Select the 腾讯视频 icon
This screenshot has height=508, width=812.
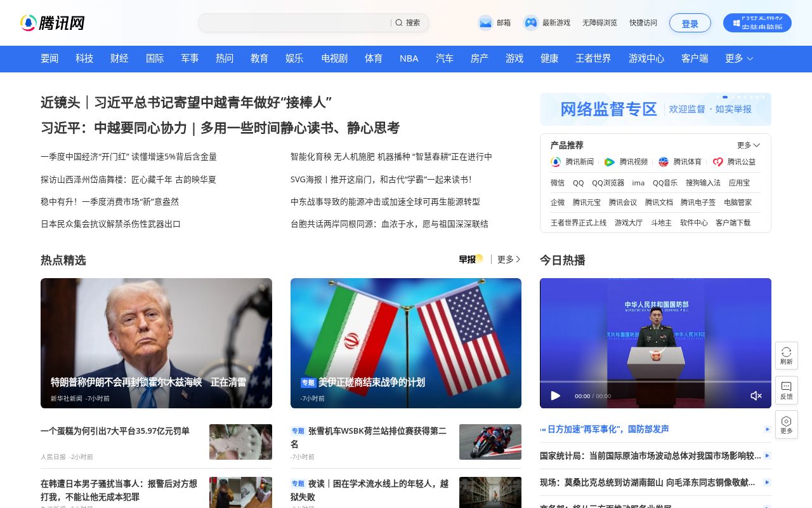(609, 162)
